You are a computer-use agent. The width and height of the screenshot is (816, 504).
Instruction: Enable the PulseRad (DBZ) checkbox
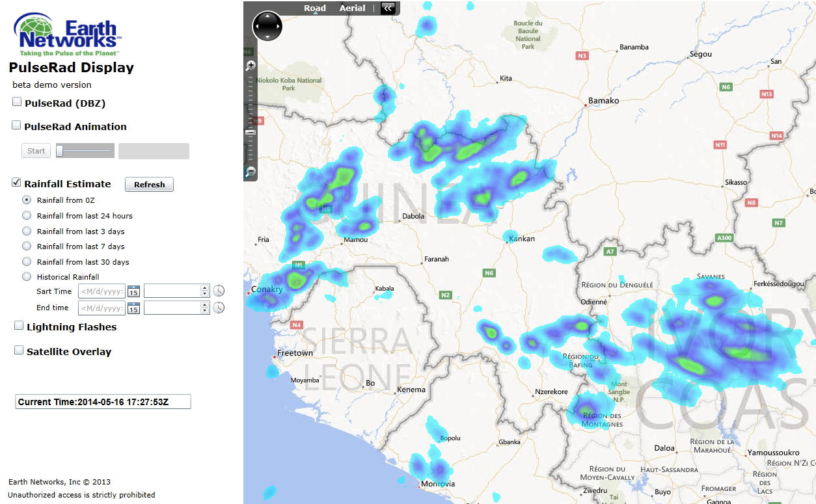tap(17, 101)
